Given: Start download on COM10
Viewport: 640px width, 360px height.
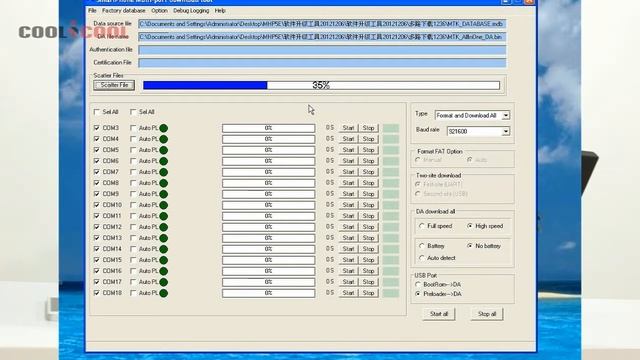Looking at the screenshot, I should pyautogui.click(x=348, y=205).
